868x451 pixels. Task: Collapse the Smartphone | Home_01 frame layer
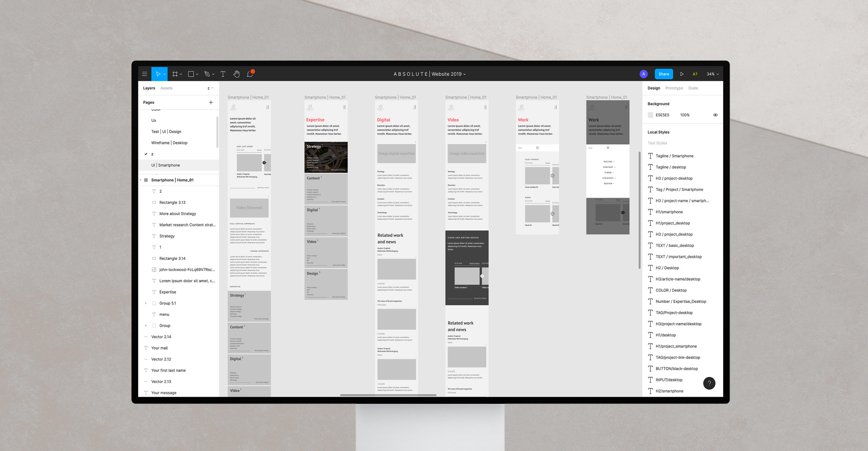[x=141, y=180]
